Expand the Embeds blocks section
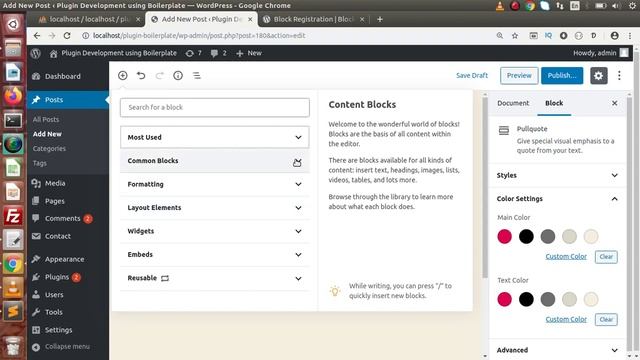Screen dimensions: 640x360 215,255
